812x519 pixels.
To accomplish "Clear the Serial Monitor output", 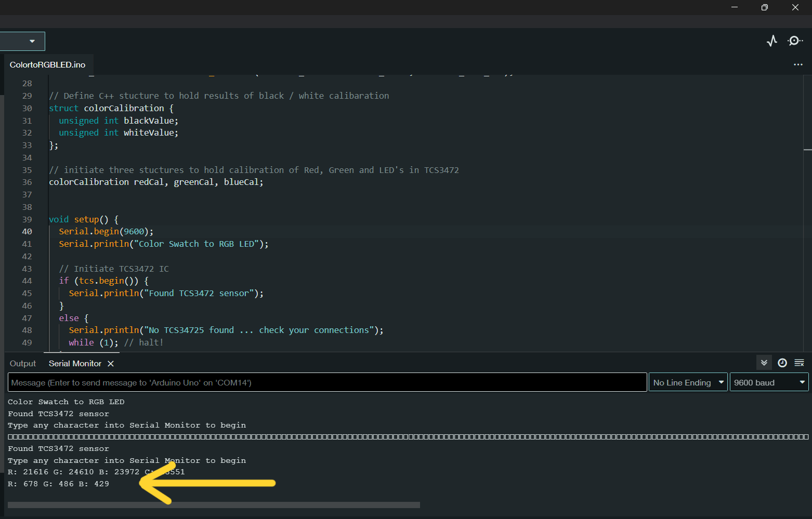I will pos(800,363).
